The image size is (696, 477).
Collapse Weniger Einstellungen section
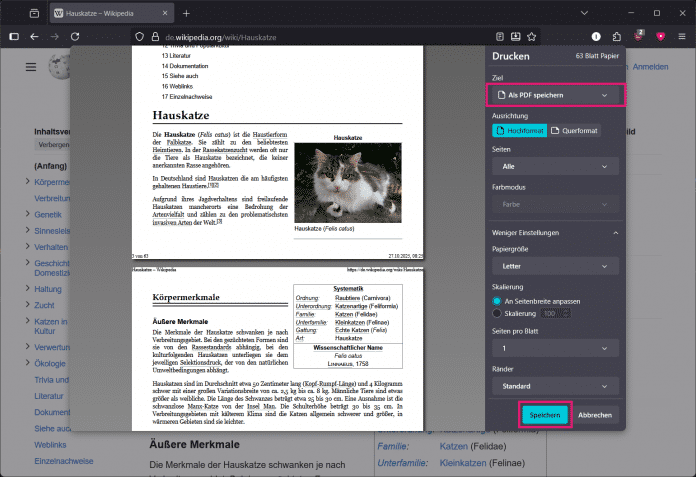click(555, 233)
